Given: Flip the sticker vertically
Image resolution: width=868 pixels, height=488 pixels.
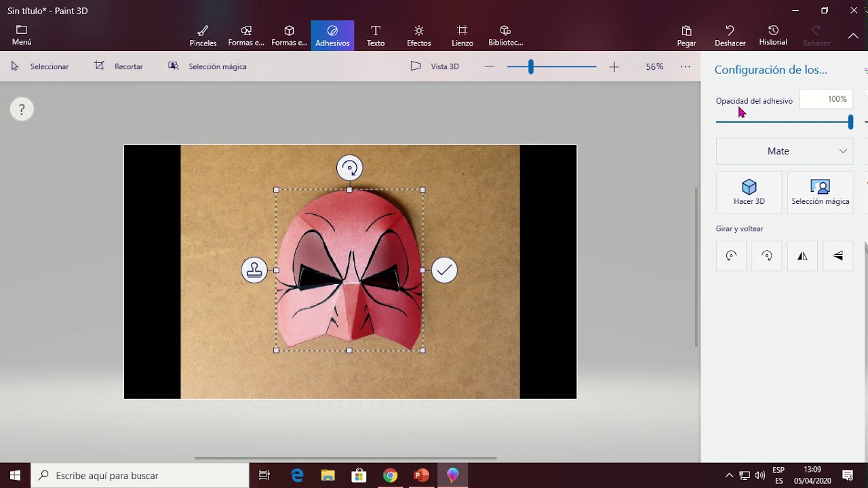Looking at the screenshot, I should [x=838, y=256].
